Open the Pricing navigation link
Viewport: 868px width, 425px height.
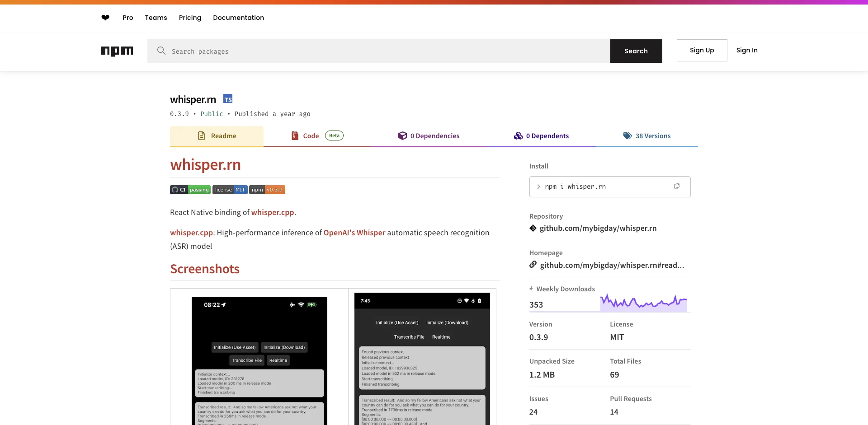click(190, 18)
